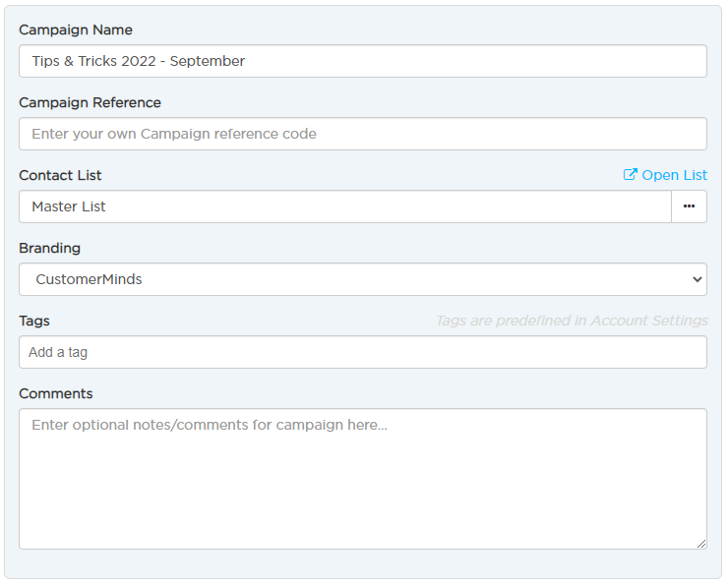
Task: Click the three-dots icon next to Master List
Action: pyautogui.click(x=689, y=206)
